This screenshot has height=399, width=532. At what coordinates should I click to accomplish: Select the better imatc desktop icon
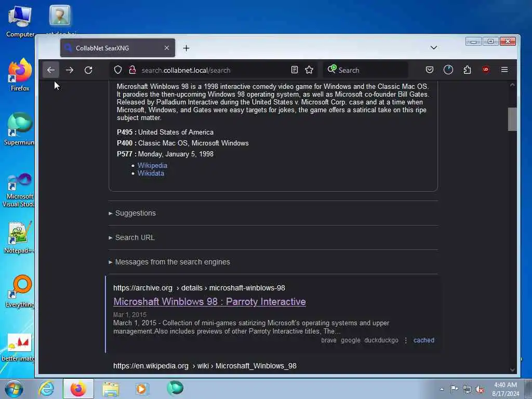tap(18, 347)
